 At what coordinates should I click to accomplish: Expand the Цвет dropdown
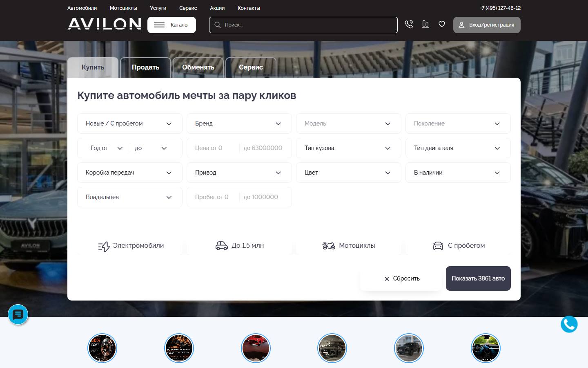coord(349,173)
